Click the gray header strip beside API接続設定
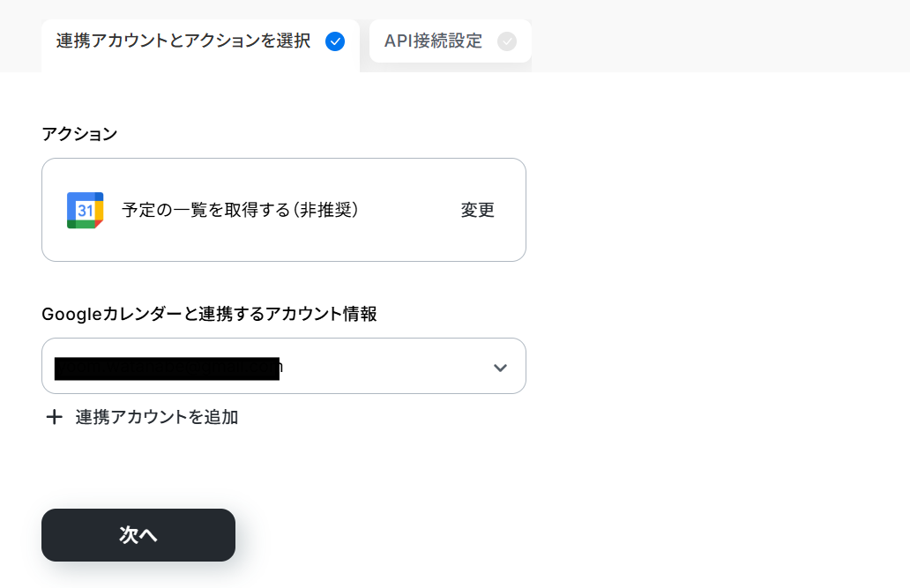Viewport: 910px width, 588px height. (x=720, y=36)
